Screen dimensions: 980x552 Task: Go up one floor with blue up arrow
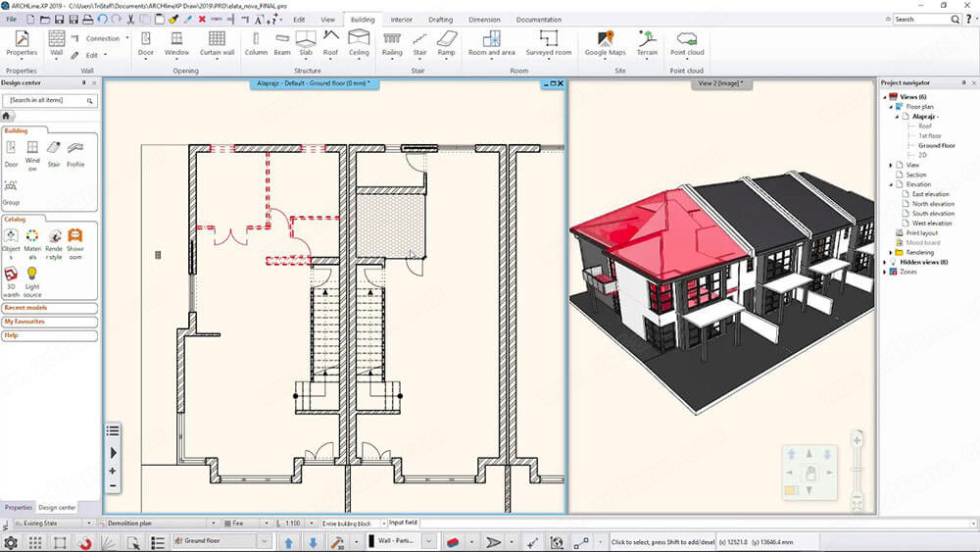(289, 542)
